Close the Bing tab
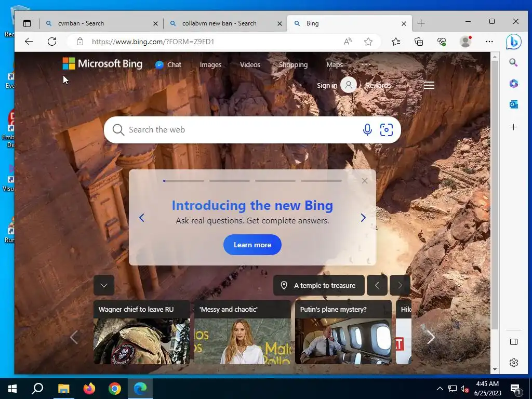532x399 pixels. 404,23
